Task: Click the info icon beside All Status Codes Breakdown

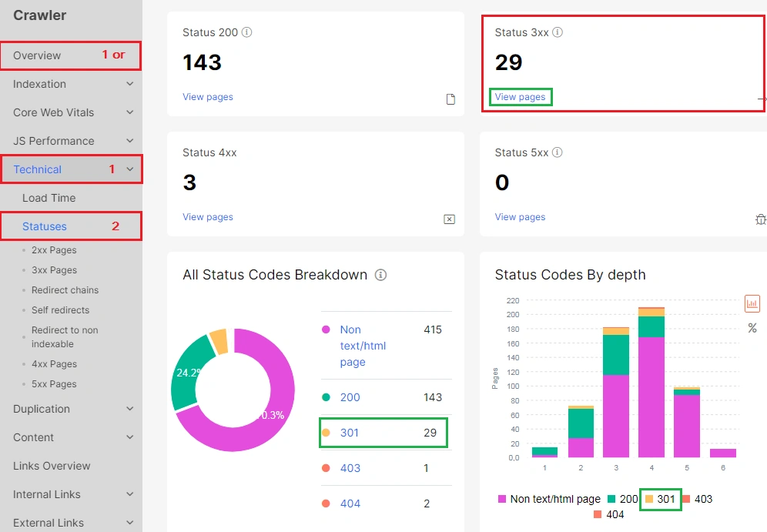Action: pyautogui.click(x=380, y=275)
